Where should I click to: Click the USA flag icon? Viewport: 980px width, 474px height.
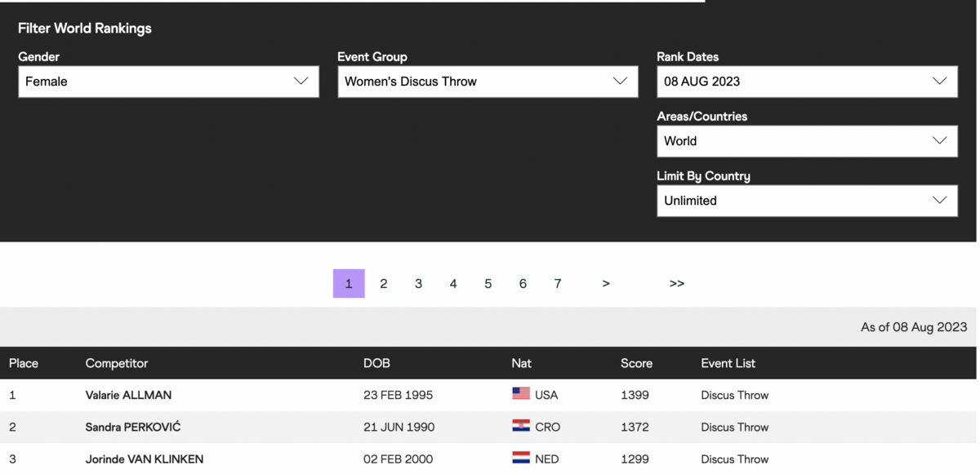point(521,394)
